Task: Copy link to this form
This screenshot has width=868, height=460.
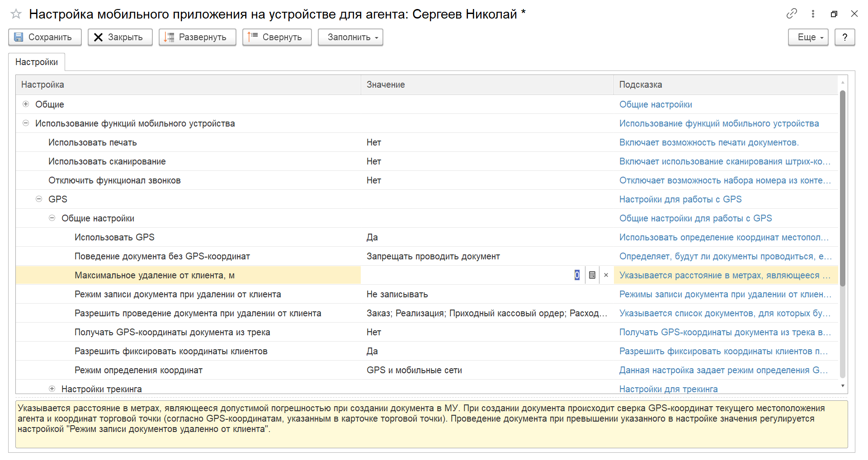Action: tap(791, 14)
